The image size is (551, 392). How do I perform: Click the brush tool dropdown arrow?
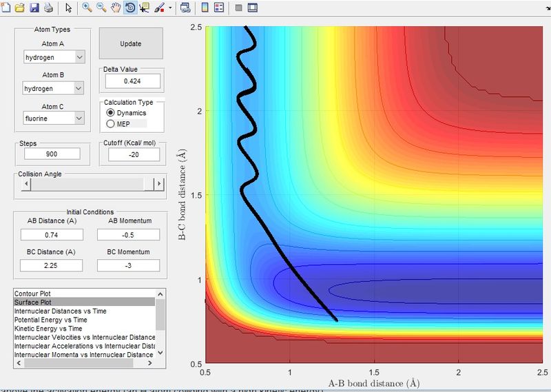coord(170,8)
